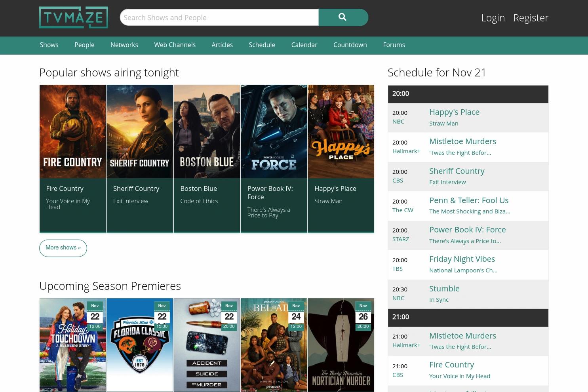Screen dimensions: 588x392
Task: Click the Hallmark+ network link at 21:00
Action: (406, 345)
